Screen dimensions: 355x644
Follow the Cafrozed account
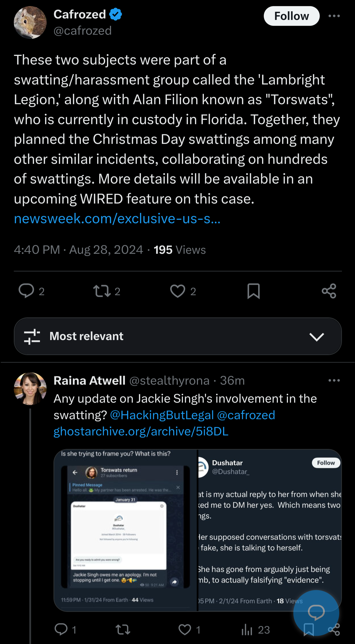291,16
